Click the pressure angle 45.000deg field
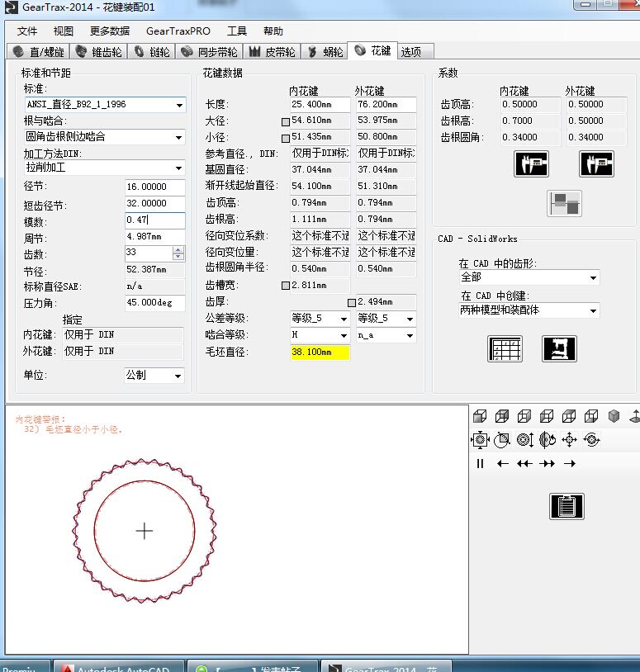Image resolution: width=640 pixels, height=672 pixels. point(155,303)
